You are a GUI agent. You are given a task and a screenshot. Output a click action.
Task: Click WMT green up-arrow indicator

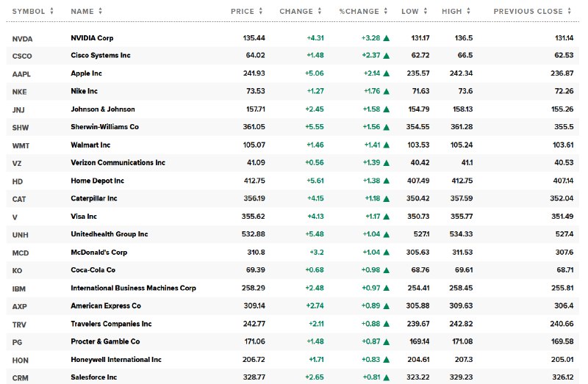(387, 145)
